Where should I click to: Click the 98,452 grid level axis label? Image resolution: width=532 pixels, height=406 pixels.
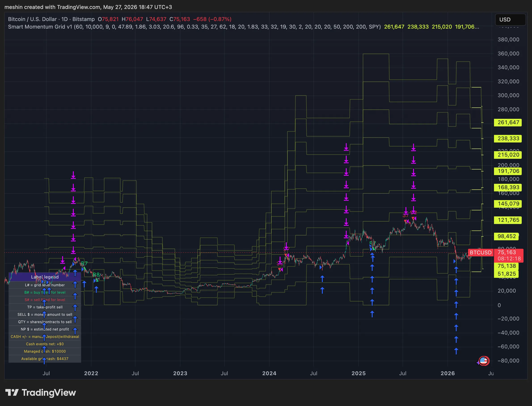[506, 236]
